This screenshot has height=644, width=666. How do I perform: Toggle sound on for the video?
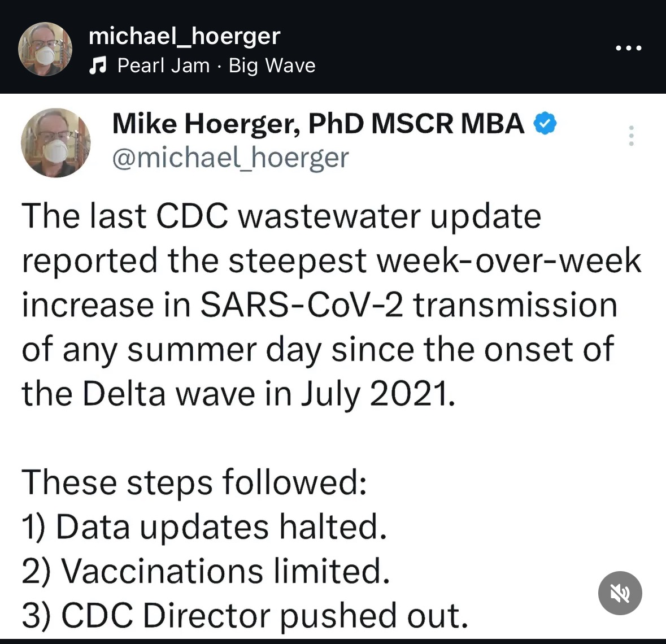[620, 593]
